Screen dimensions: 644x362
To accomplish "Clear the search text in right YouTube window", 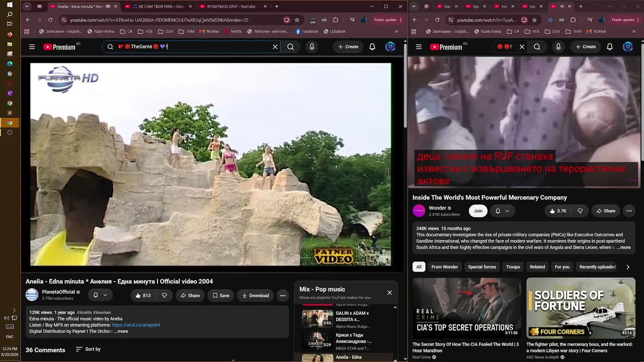I will (522, 47).
